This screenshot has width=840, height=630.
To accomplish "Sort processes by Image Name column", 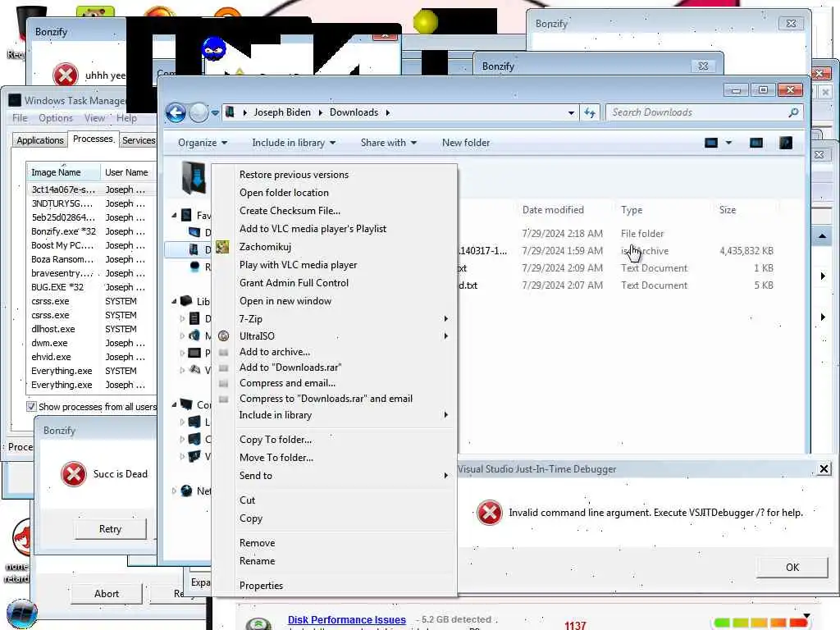I will click(x=63, y=172).
